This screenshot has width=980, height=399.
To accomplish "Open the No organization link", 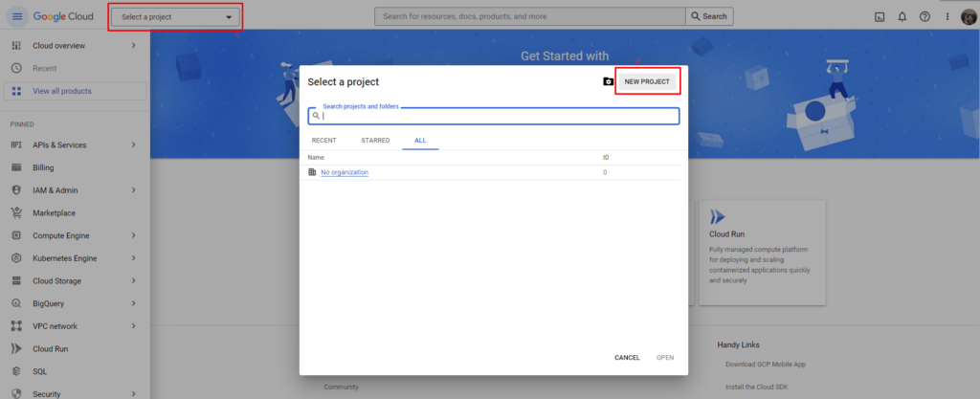I will pos(344,172).
